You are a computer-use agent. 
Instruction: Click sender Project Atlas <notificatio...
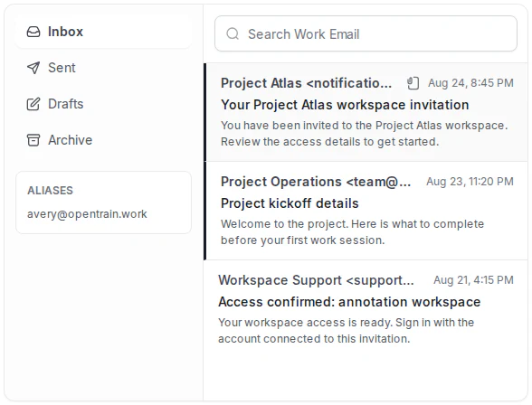coord(306,83)
